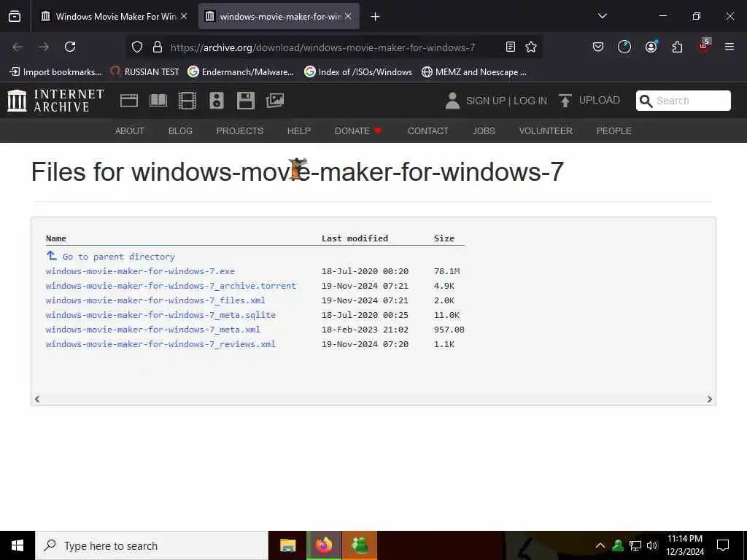Click SIGN UP link
The width and height of the screenshot is (747, 560).
485,101
